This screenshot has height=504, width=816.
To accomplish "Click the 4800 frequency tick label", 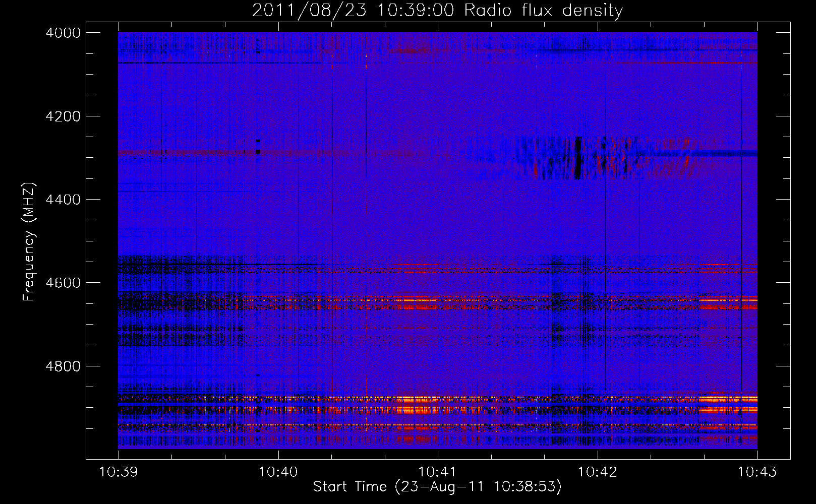I will point(63,366).
